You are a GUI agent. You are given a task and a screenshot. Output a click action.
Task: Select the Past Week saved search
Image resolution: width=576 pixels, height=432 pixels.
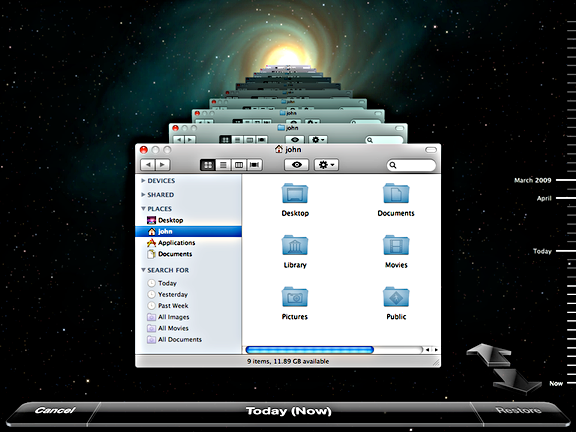(188, 306)
